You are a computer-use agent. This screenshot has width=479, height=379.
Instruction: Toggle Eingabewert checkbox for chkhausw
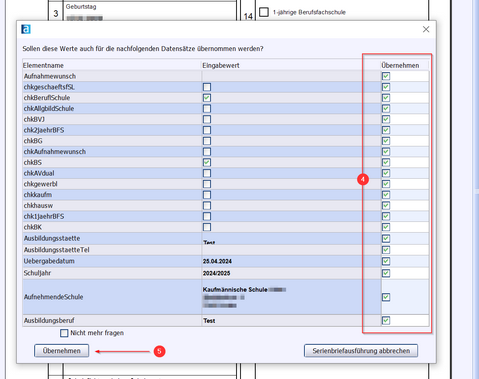pyautogui.click(x=207, y=206)
